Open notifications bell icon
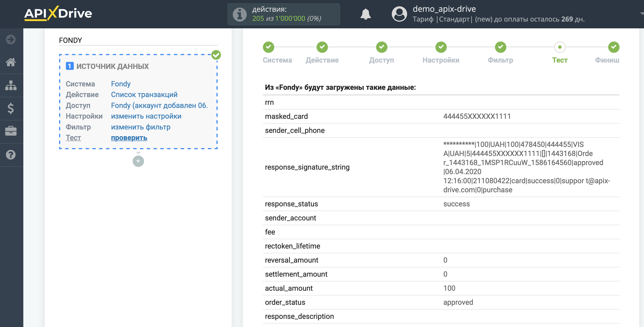The image size is (644, 327). [x=365, y=14]
